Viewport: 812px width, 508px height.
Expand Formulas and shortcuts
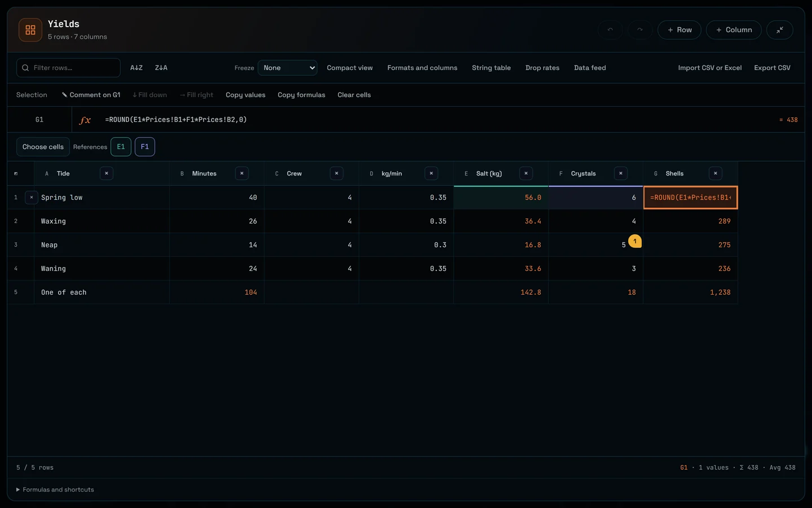point(55,489)
